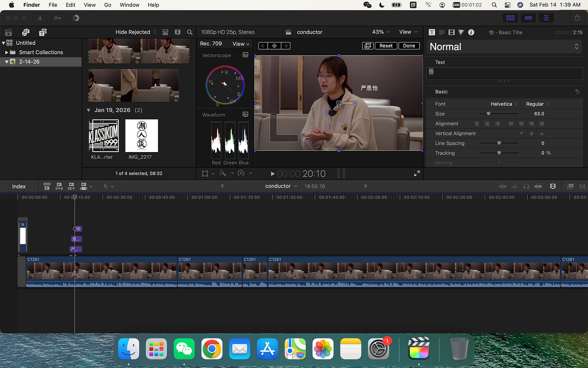The height and width of the screenshot is (368, 588).
Task: Open the Window menu
Action: tap(129, 5)
